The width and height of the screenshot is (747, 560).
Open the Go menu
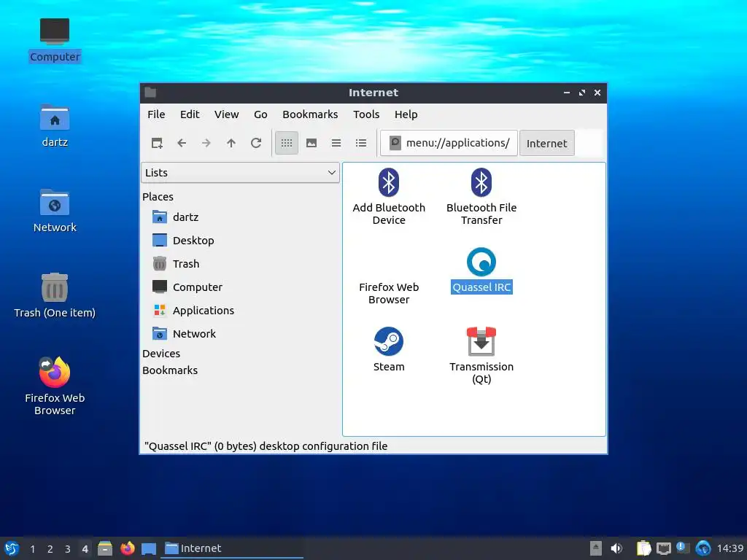coord(260,114)
